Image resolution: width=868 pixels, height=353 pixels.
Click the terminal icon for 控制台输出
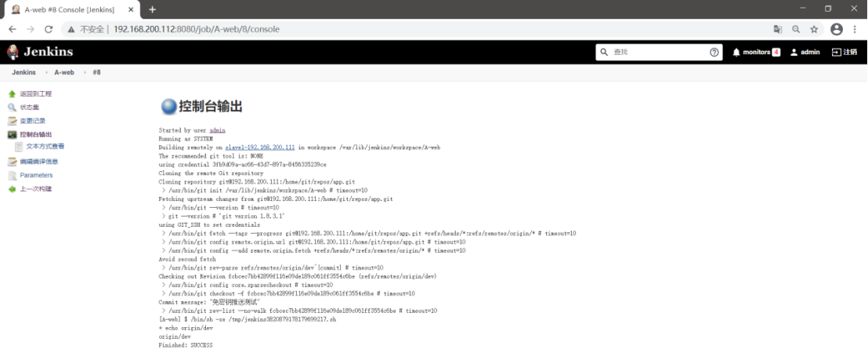(13, 135)
